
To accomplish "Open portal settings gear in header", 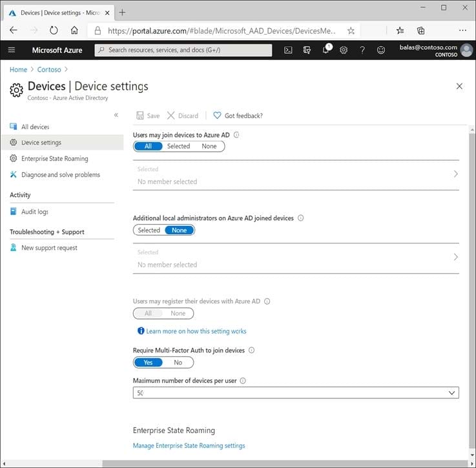I will point(344,50).
